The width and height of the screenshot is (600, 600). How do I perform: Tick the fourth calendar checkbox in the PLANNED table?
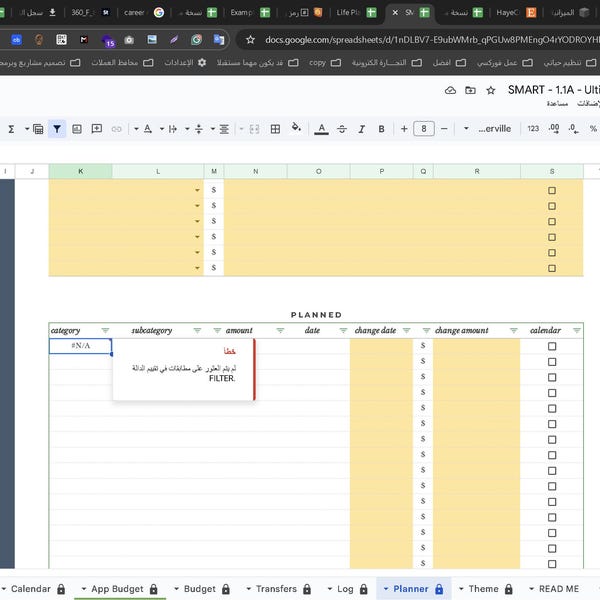pyautogui.click(x=552, y=393)
